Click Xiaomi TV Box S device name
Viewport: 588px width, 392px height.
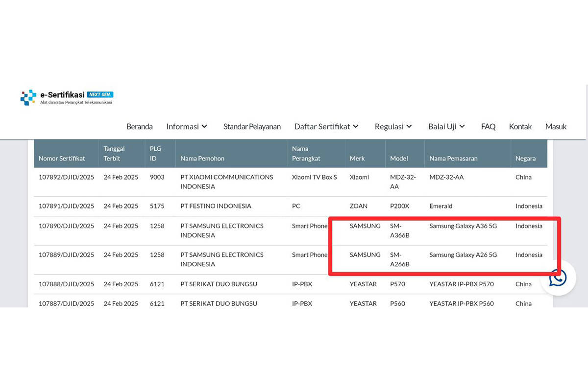tap(314, 177)
